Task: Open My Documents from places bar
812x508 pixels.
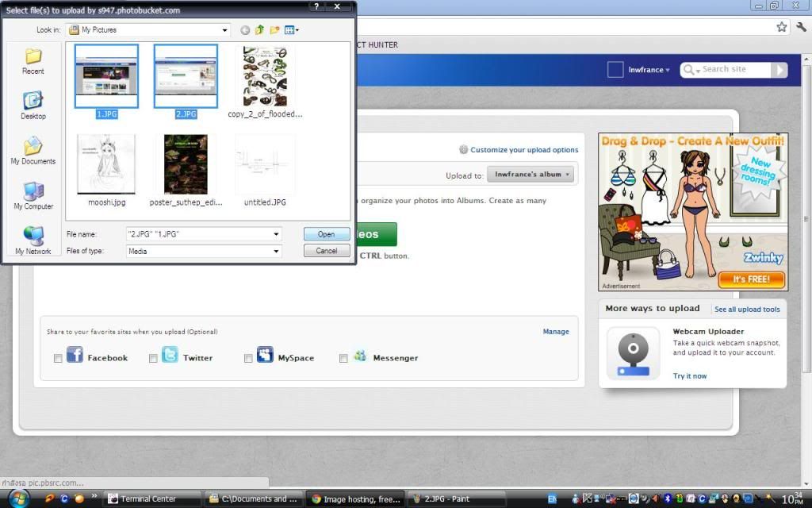Action: click(x=33, y=151)
